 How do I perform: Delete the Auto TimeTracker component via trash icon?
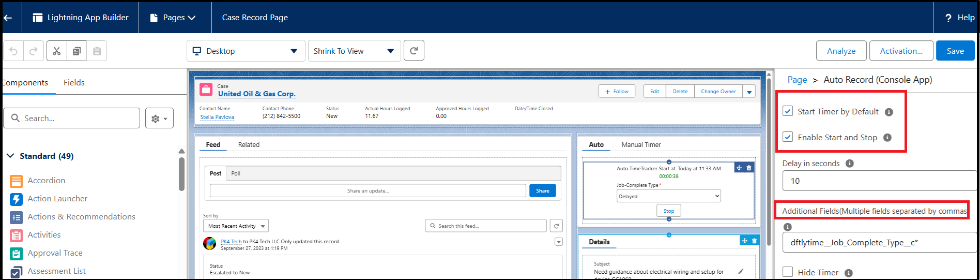tap(749, 168)
